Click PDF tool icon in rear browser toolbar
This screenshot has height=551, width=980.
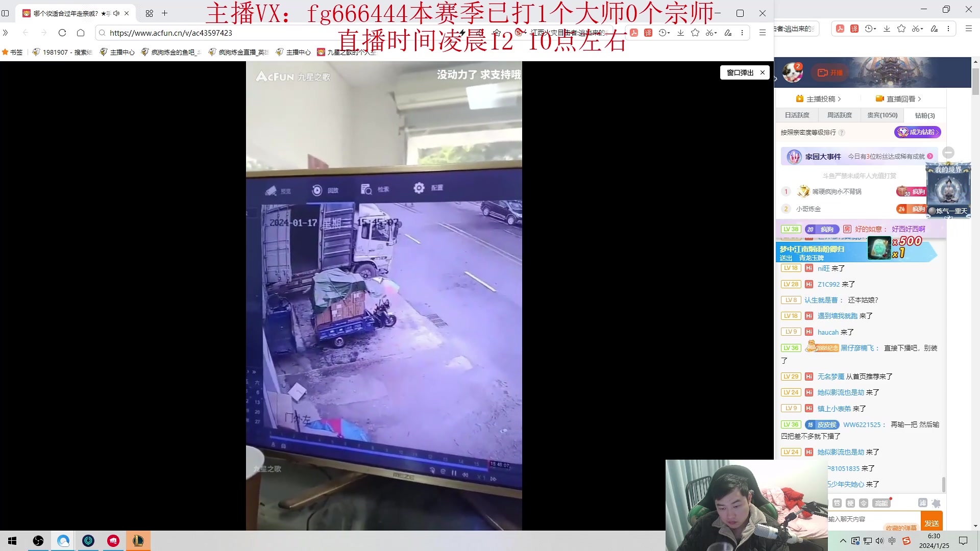pyautogui.click(x=840, y=29)
